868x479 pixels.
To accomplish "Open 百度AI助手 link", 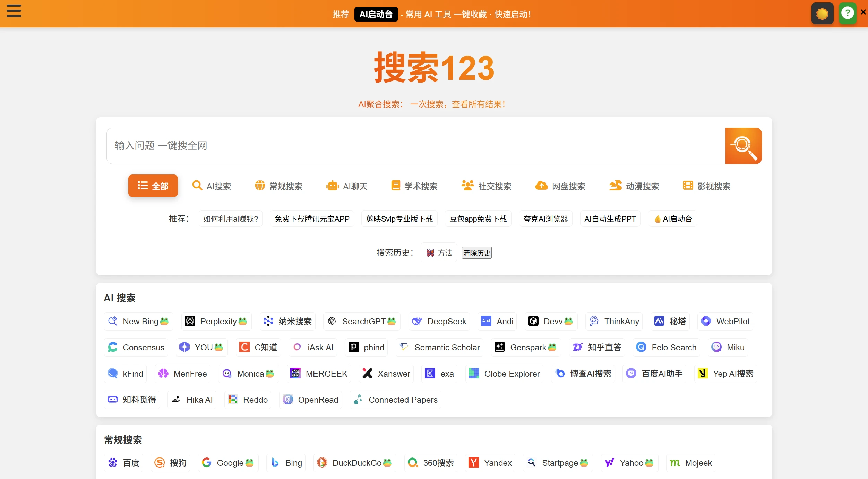I will 654,374.
